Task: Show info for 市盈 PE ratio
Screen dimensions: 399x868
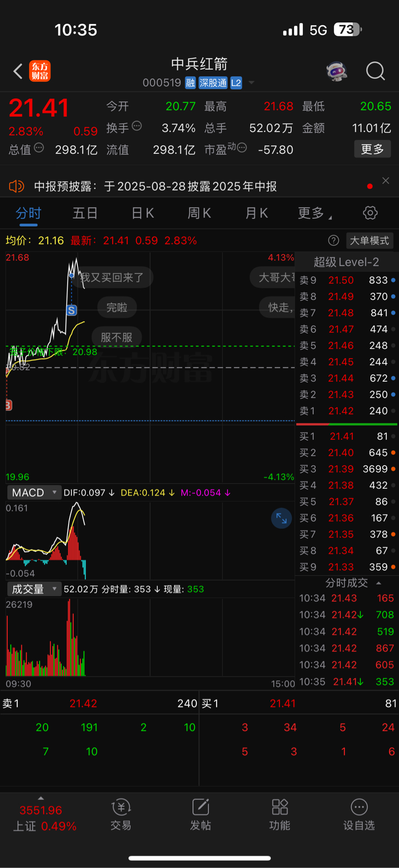Action: (242, 148)
